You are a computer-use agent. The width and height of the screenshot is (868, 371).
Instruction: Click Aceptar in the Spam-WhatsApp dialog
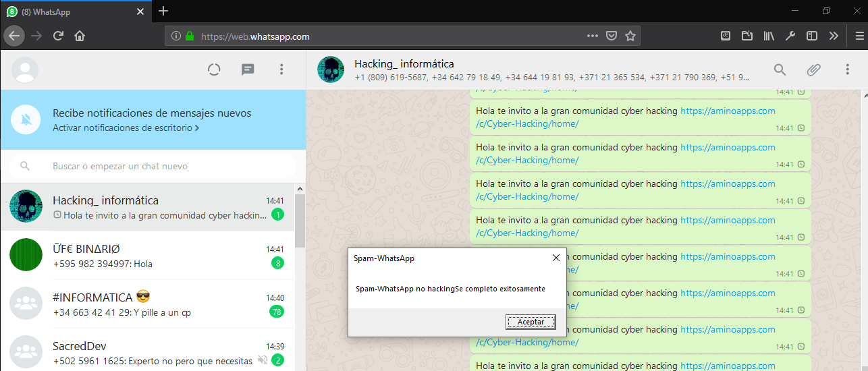(x=531, y=322)
